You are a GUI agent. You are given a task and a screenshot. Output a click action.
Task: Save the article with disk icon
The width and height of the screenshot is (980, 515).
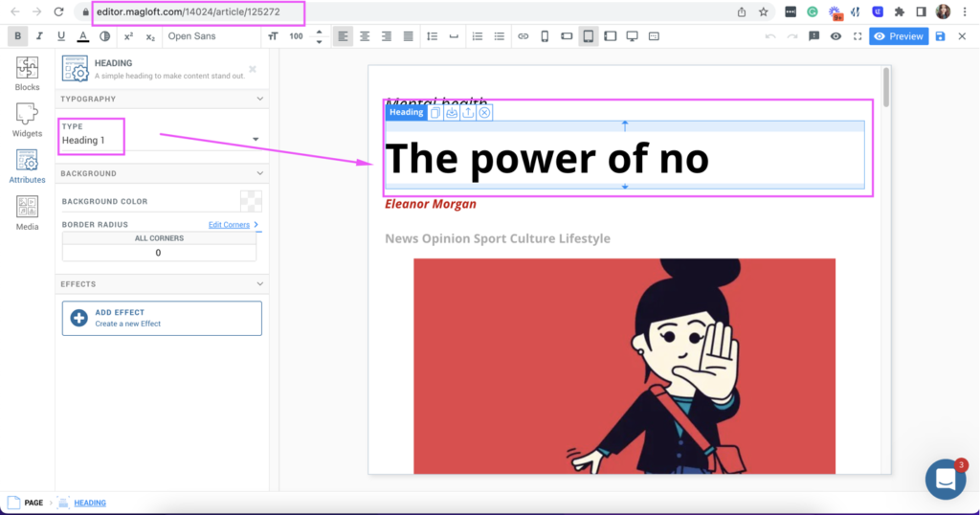(x=940, y=36)
